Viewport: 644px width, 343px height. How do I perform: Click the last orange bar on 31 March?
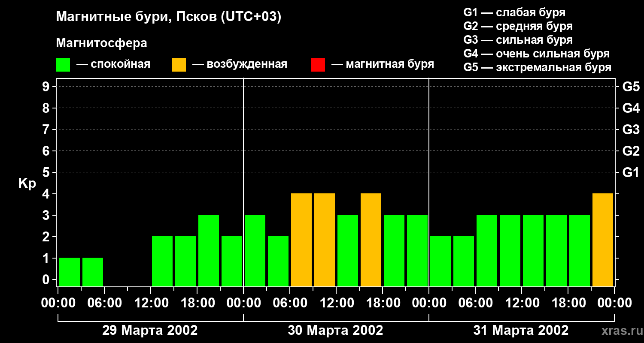tap(603, 240)
